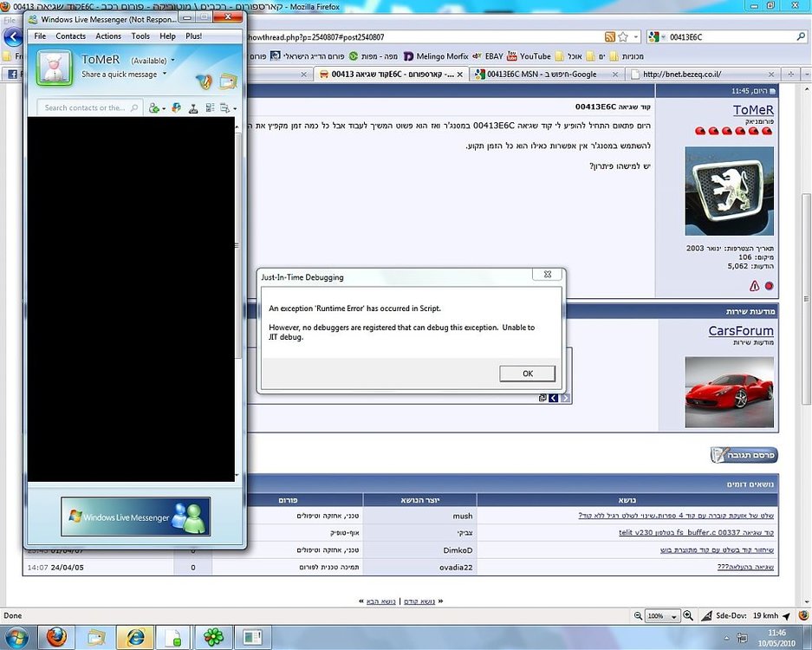Open the Messenger email inbox icon
The image size is (812, 650).
pyautogui.click(x=228, y=81)
